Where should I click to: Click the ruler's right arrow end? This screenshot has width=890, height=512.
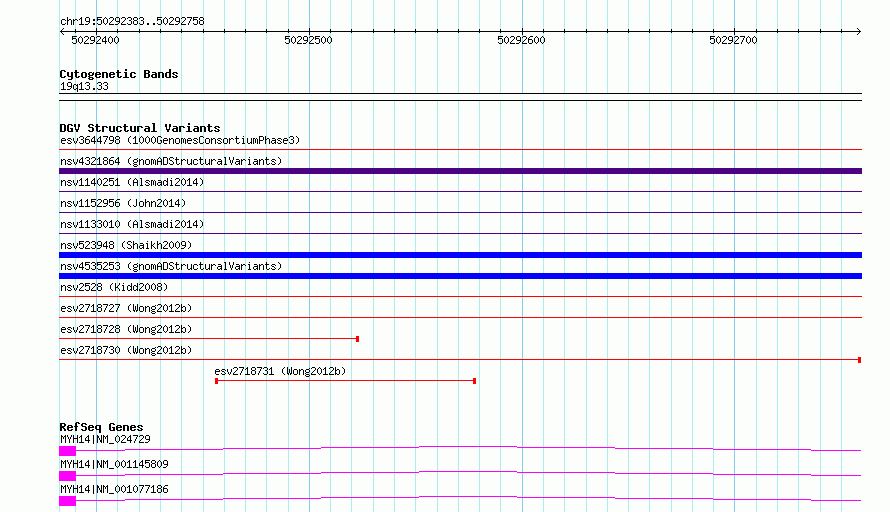pyautogui.click(x=859, y=31)
